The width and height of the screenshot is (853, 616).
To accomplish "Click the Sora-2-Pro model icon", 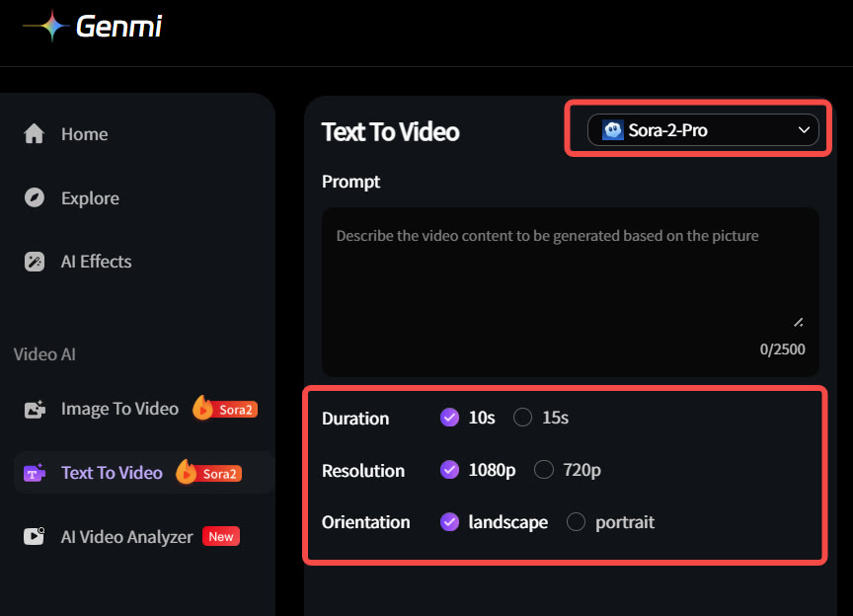I will click(615, 129).
